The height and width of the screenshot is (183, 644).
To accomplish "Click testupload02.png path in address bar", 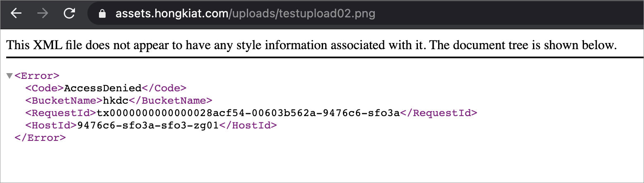I will (x=327, y=14).
